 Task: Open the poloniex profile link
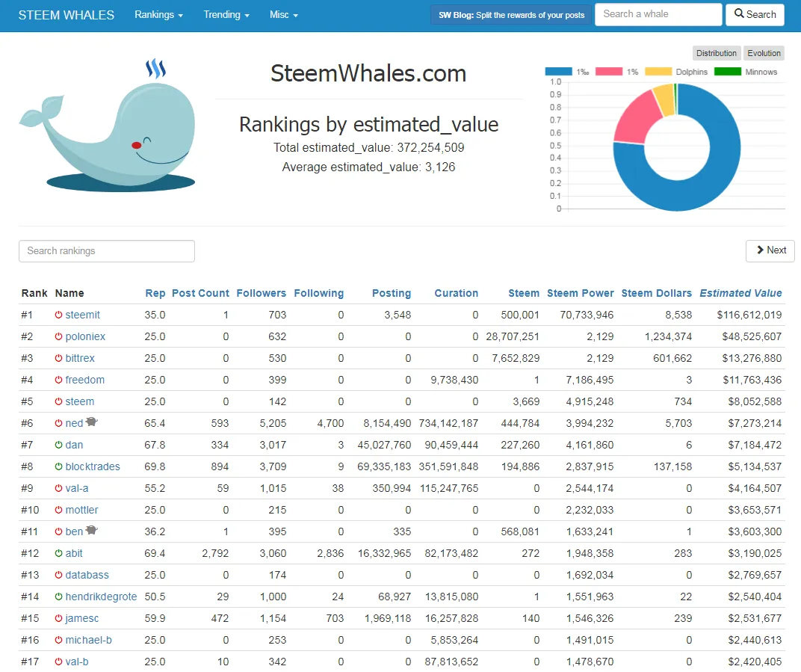pyautogui.click(x=85, y=337)
